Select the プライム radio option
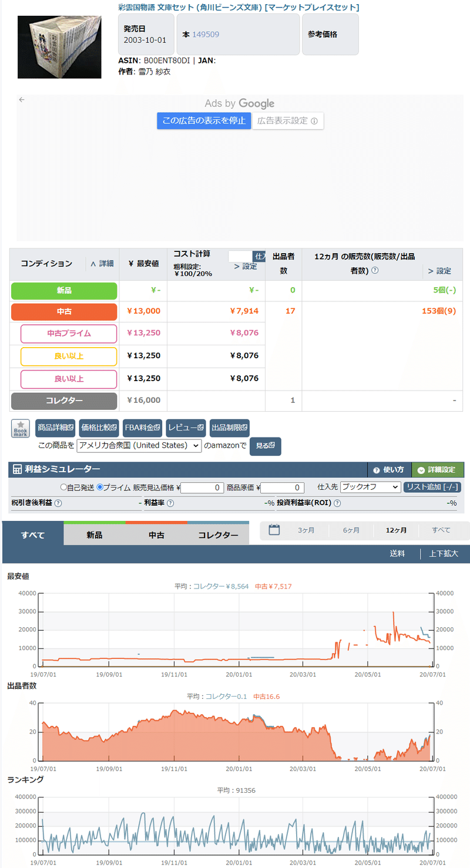This screenshot has width=470, height=868. pyautogui.click(x=100, y=487)
